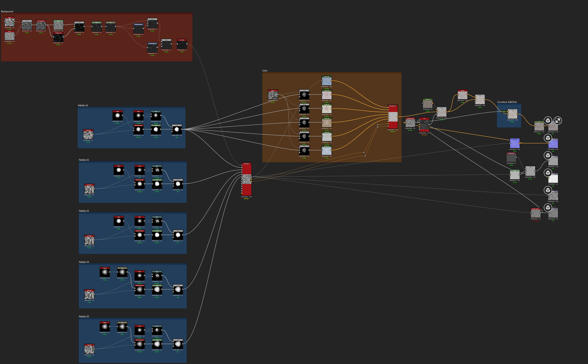Select the Polygon 2 node in Pebble 04
588x364 pixels.
(x=105, y=272)
